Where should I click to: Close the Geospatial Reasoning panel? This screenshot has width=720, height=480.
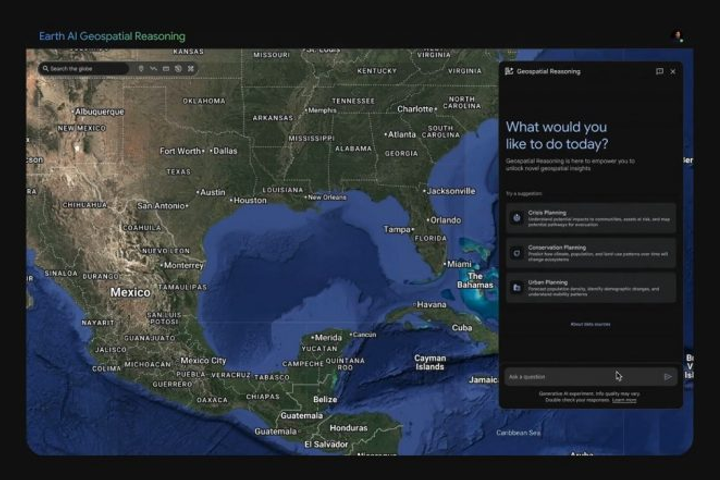pyautogui.click(x=673, y=71)
